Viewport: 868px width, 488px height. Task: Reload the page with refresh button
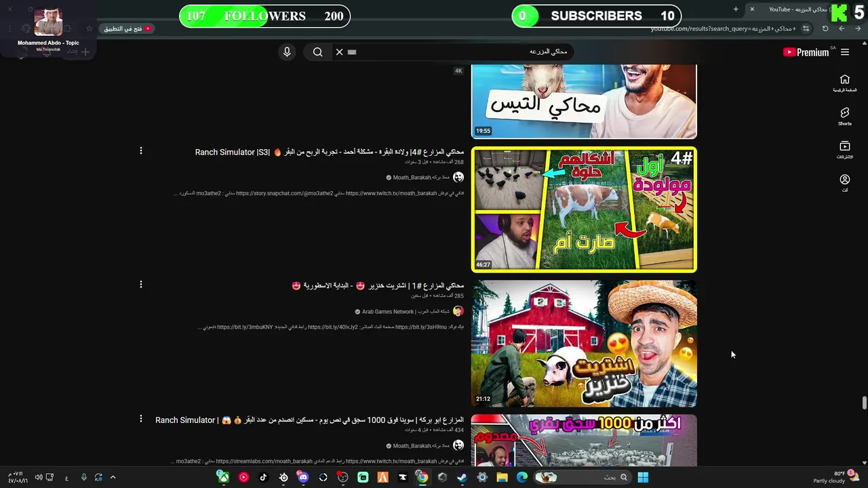[825, 28]
